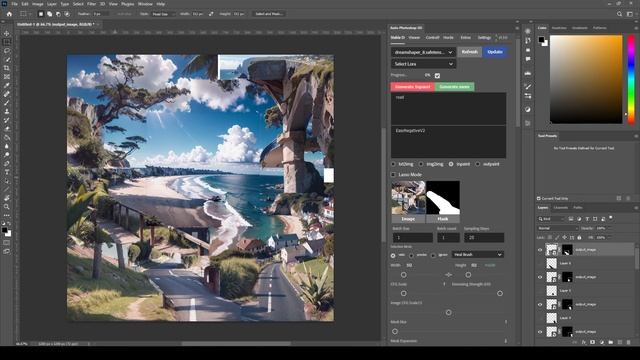Open the Heal Brush dropdown
The image size is (640, 360).
pos(478,254)
